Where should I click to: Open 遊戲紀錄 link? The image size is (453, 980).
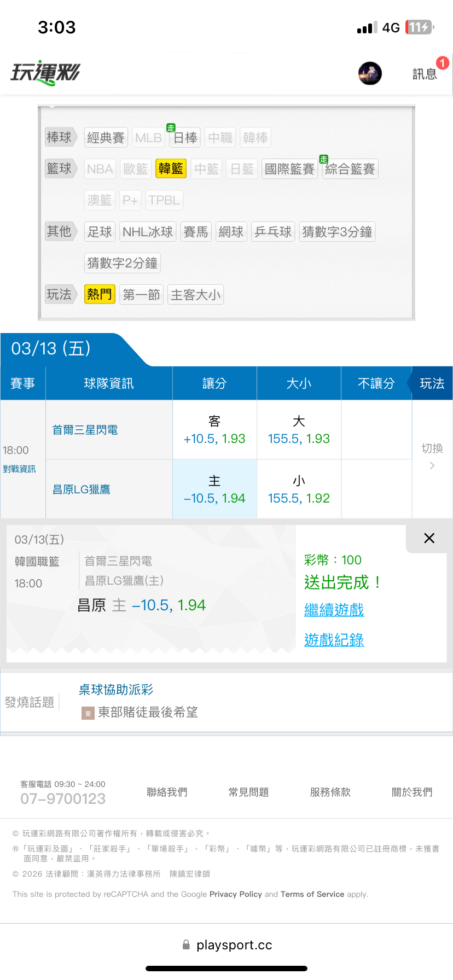pyautogui.click(x=334, y=640)
